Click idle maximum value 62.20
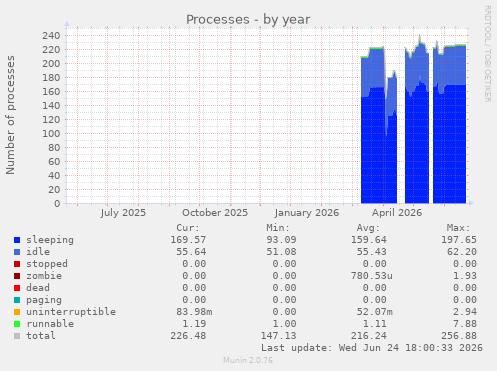 tap(462, 252)
